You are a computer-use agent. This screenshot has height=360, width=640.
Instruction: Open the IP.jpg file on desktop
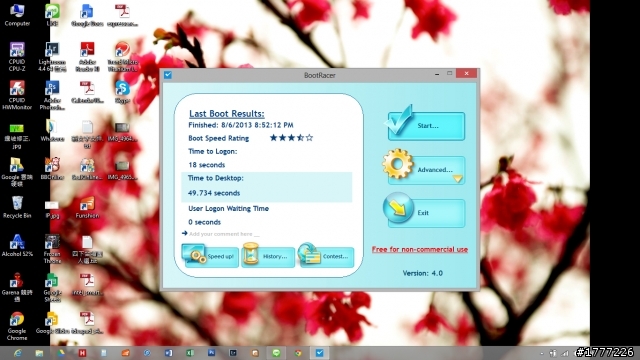pos(52,209)
